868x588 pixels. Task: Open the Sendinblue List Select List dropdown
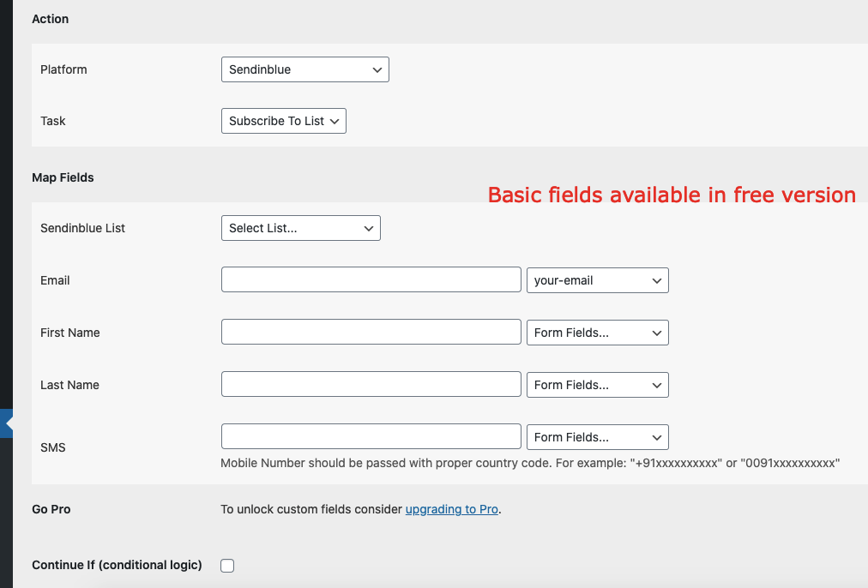click(x=300, y=229)
